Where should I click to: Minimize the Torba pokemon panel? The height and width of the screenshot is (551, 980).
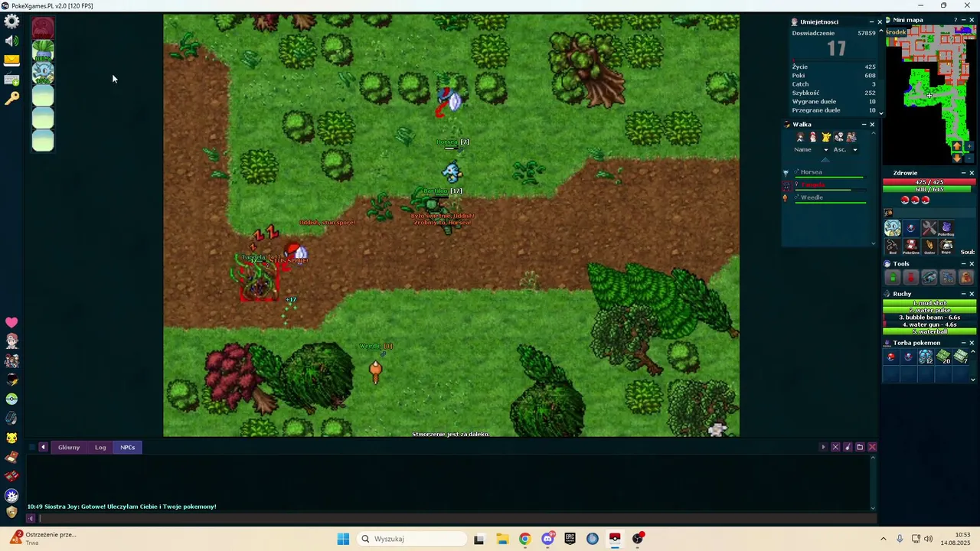click(963, 343)
